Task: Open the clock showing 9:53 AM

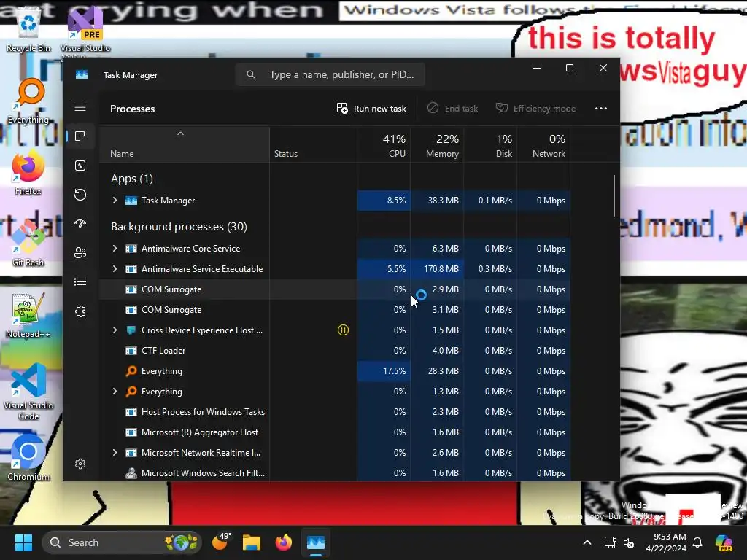Action: 665,542
